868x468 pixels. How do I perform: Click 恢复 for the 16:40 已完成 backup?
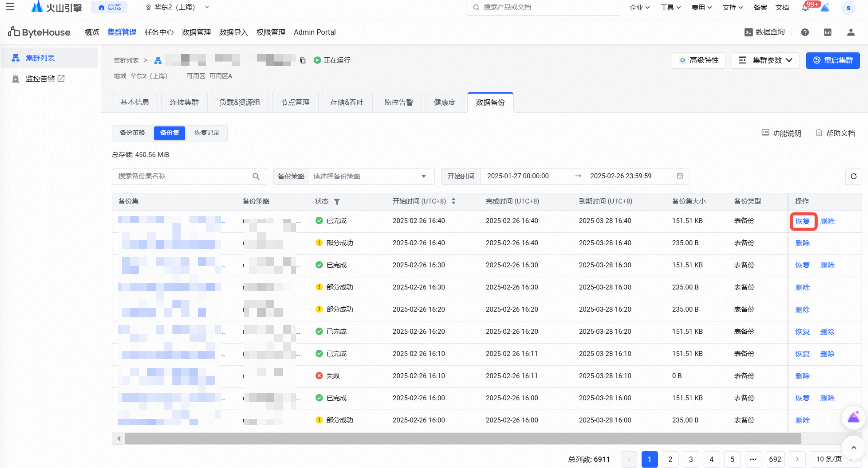click(x=802, y=221)
